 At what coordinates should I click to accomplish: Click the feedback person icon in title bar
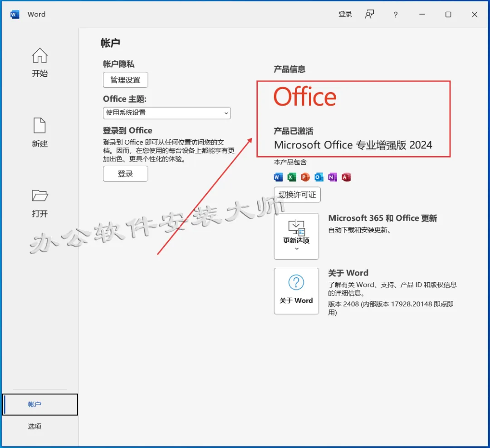(x=369, y=14)
